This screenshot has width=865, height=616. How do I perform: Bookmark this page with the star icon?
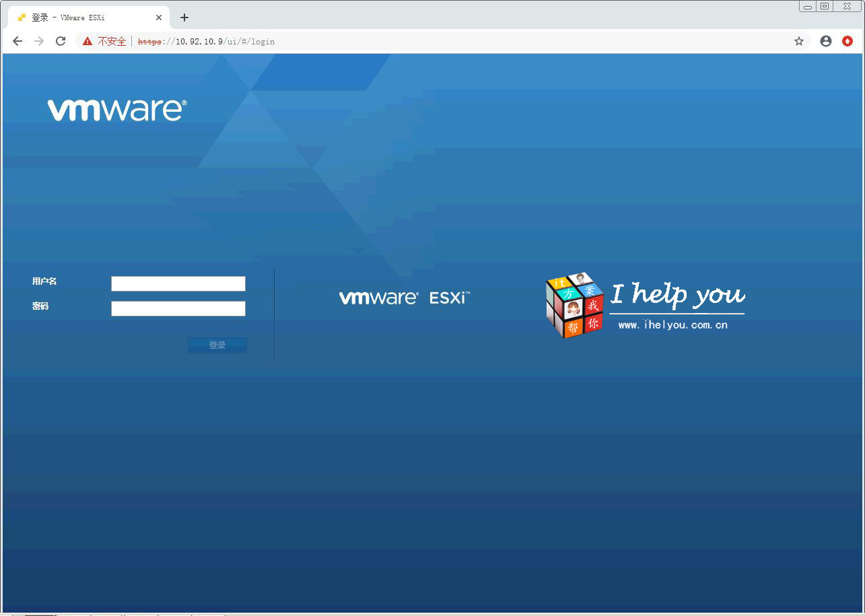(x=799, y=41)
